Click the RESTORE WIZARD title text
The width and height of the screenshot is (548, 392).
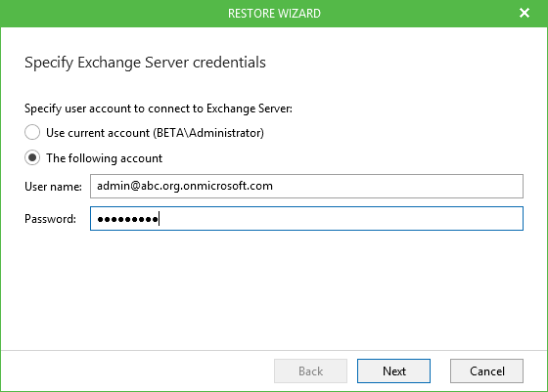[x=274, y=14]
